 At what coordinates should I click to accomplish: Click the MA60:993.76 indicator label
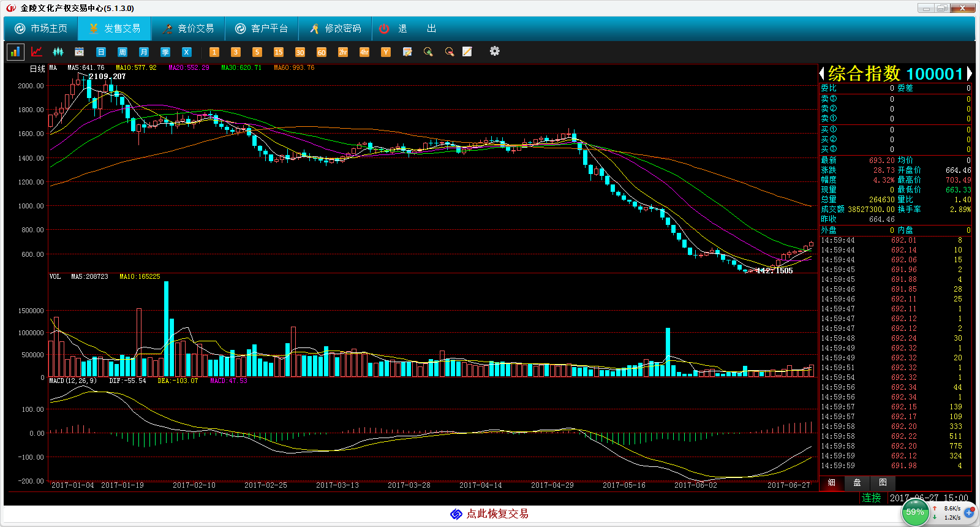pos(294,68)
